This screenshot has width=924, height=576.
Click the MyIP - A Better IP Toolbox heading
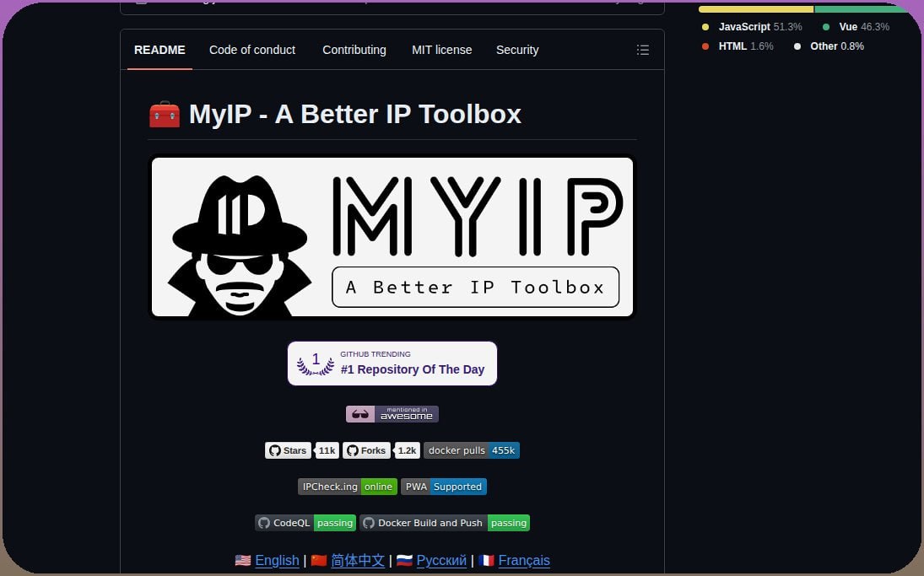coord(354,114)
